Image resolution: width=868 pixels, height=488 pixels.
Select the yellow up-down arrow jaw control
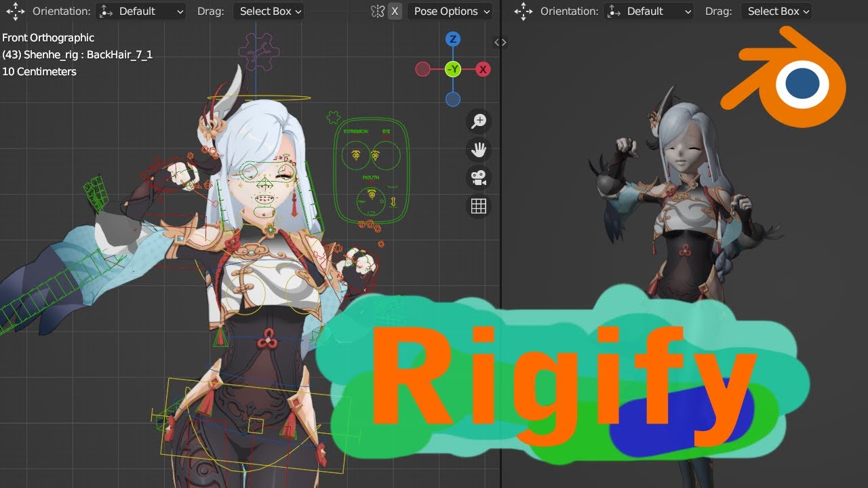pos(393,201)
